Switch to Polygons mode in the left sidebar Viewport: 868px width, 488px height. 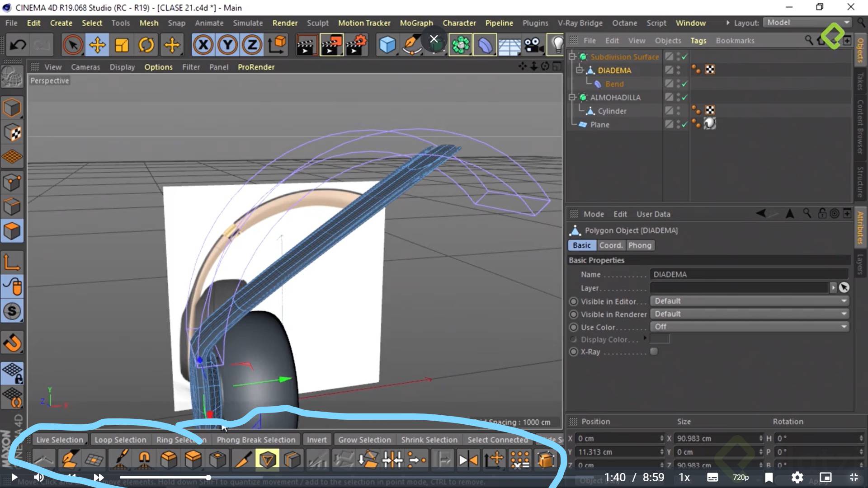pyautogui.click(x=12, y=231)
